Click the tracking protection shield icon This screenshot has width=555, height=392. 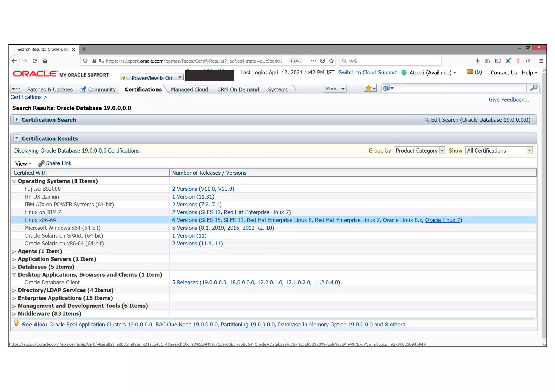[85, 61]
